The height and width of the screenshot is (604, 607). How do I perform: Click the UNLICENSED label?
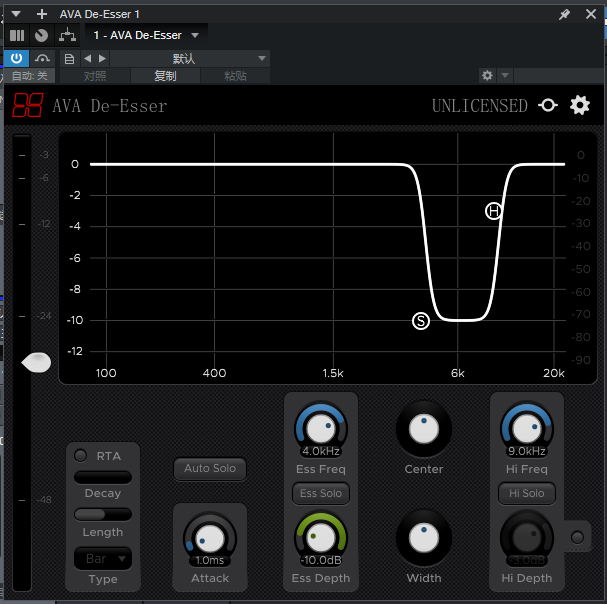pyautogui.click(x=480, y=106)
